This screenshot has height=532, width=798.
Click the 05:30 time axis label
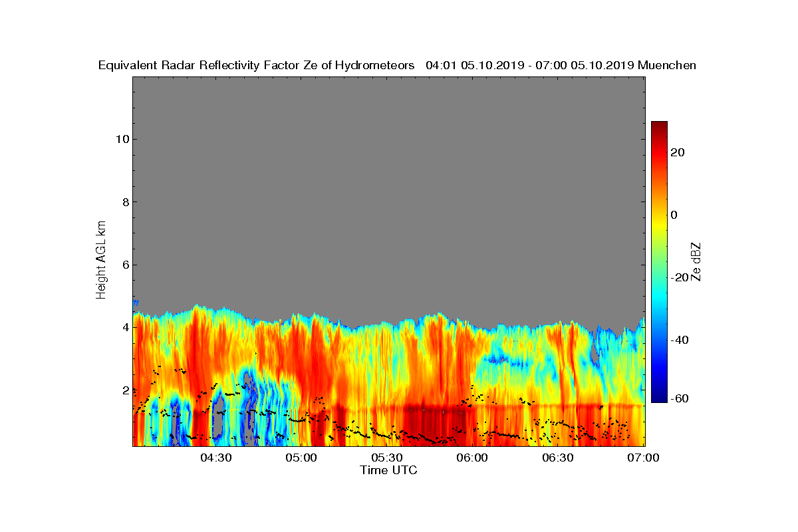pyautogui.click(x=387, y=458)
